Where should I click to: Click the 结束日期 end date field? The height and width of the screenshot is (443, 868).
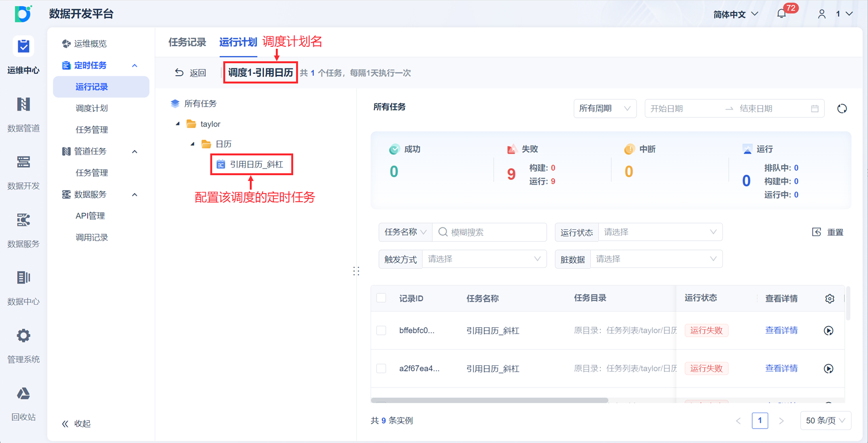(772, 109)
